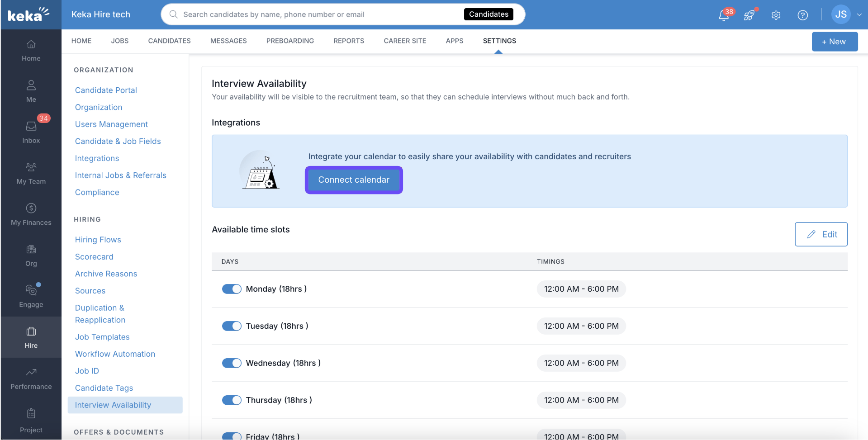
Task: Open Engage in the left sidebar
Action: (x=31, y=296)
